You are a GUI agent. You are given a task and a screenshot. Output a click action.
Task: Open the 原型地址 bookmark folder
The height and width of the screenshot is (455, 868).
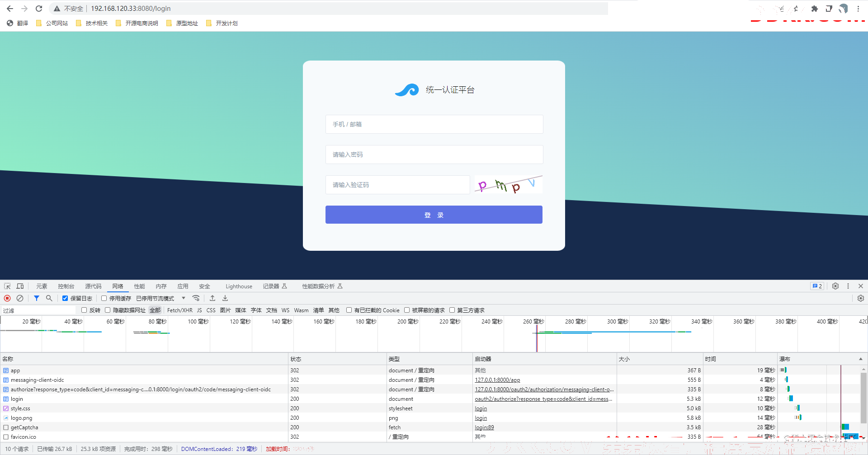[182, 23]
